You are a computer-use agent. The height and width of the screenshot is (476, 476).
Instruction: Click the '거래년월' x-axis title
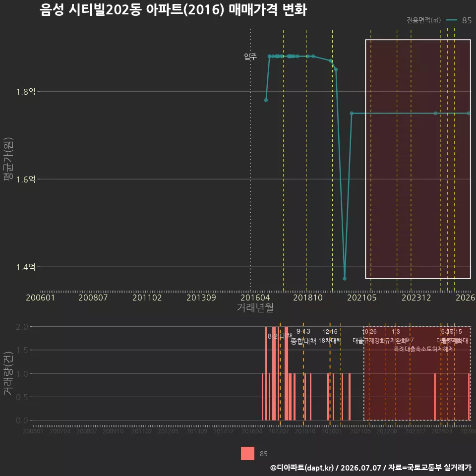click(x=255, y=307)
